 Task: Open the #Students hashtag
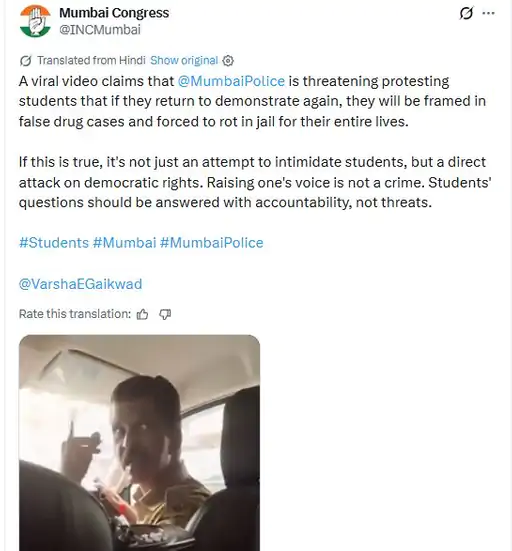click(x=54, y=243)
